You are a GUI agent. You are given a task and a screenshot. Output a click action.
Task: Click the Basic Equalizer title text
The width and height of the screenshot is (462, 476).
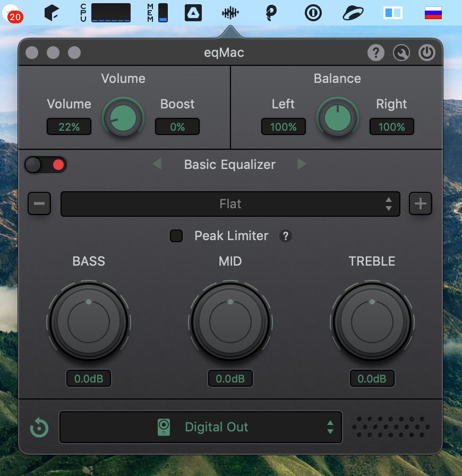point(230,165)
